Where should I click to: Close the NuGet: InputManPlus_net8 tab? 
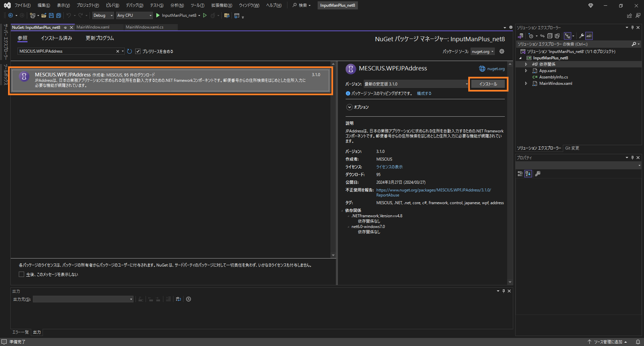(71, 27)
